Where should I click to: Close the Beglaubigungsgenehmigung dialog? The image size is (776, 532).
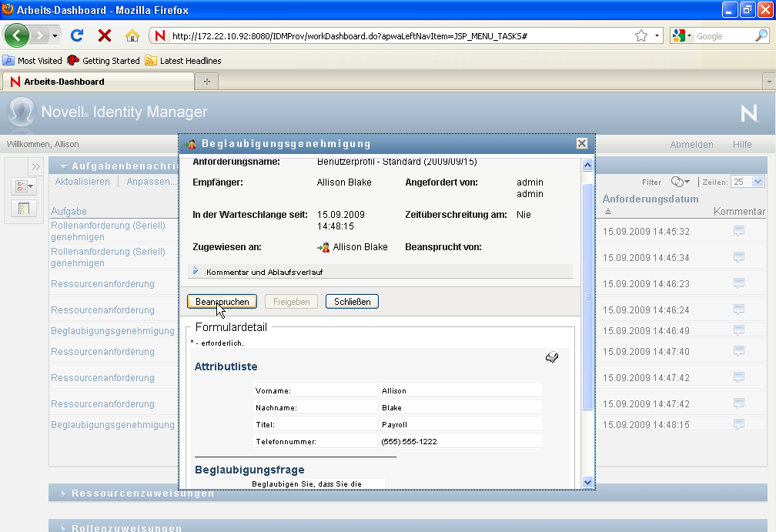[x=582, y=143]
